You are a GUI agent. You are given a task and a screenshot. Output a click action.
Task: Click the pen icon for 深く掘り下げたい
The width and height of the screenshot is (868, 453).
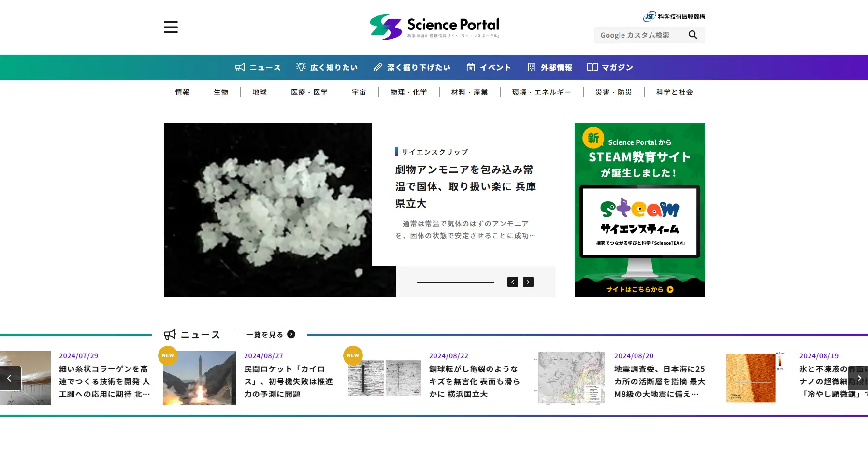pyautogui.click(x=377, y=67)
